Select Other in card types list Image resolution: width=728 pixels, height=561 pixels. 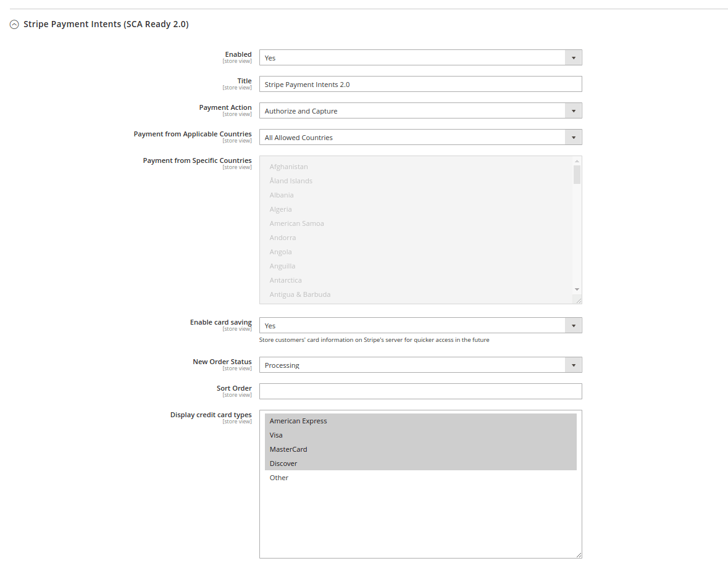(x=279, y=478)
